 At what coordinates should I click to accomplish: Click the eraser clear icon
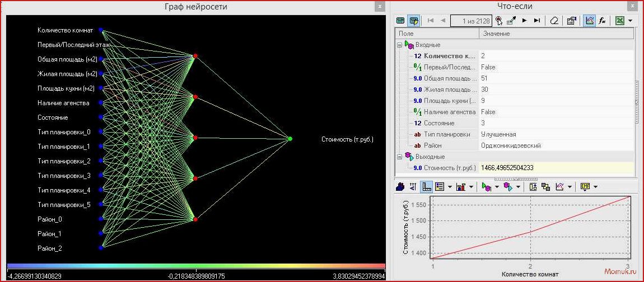pyautogui.click(x=554, y=21)
